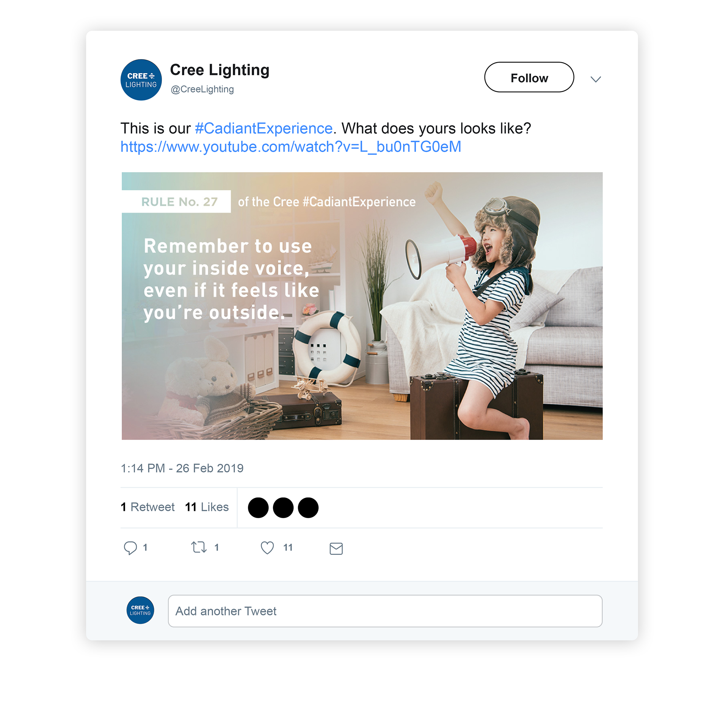View the 1 Retweet list

[147, 507]
